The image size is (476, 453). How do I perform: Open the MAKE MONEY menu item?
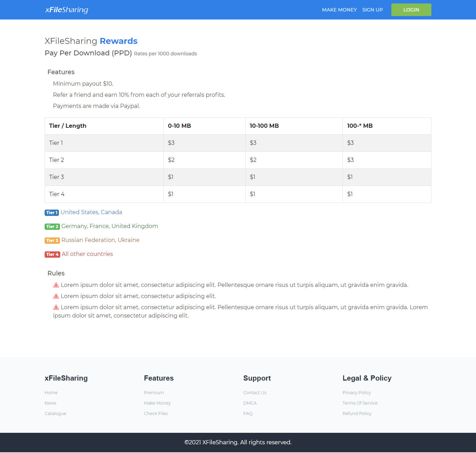coord(339,10)
